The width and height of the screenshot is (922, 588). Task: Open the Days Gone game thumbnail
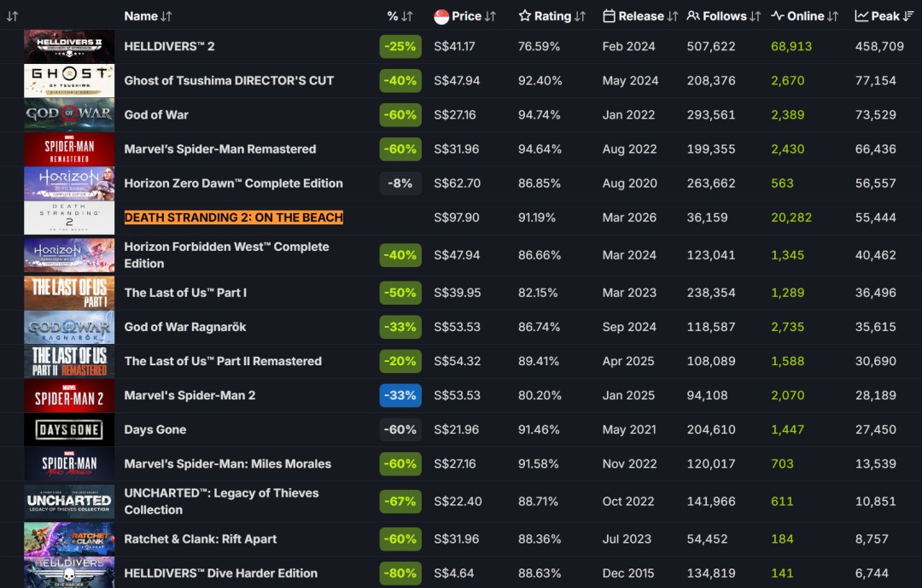coord(69,429)
